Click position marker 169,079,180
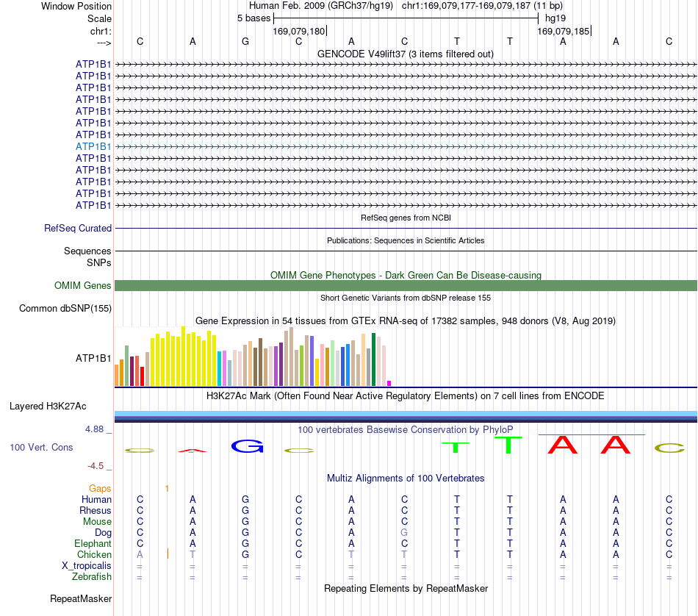This screenshot has width=698, height=616. click(x=299, y=31)
